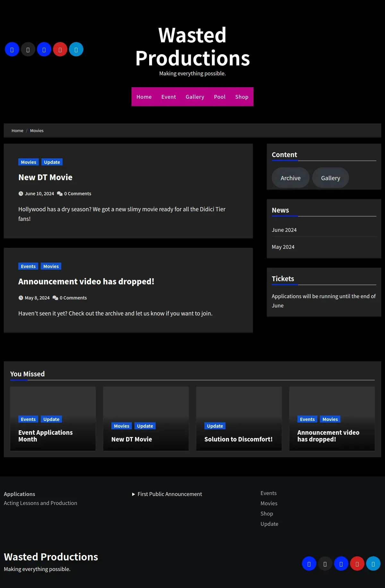Click the blue footer social icon left of the red one
The width and height of the screenshot is (385, 588).
(341, 564)
